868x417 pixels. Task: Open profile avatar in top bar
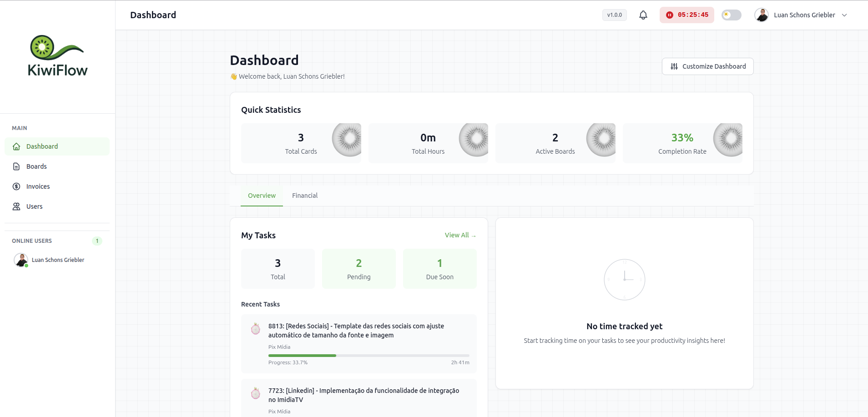click(761, 15)
